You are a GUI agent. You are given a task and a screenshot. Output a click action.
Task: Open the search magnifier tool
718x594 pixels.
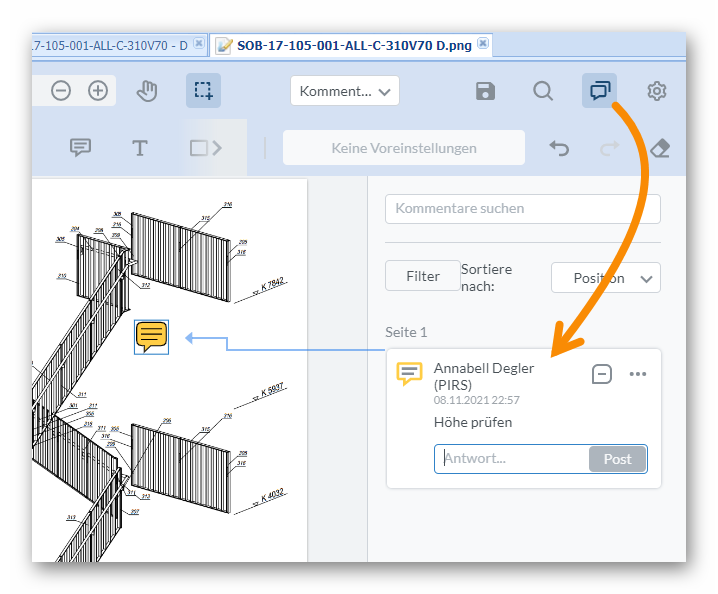(542, 91)
